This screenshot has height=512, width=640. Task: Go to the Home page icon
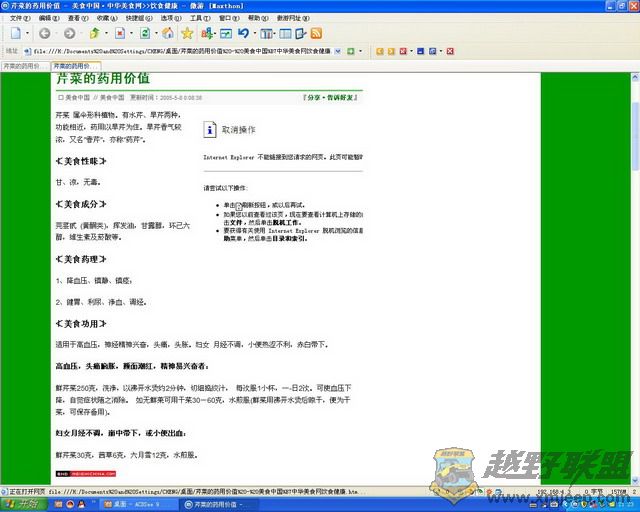(x=166, y=33)
